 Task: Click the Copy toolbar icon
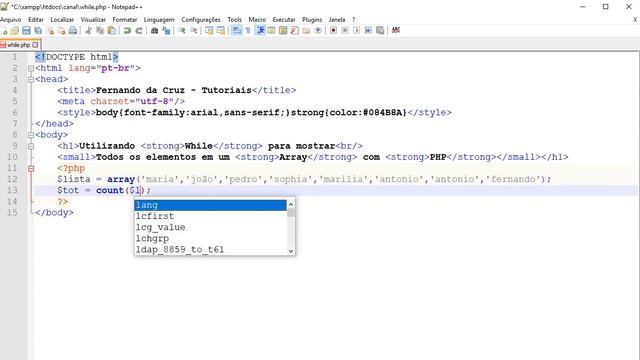tap(100, 31)
